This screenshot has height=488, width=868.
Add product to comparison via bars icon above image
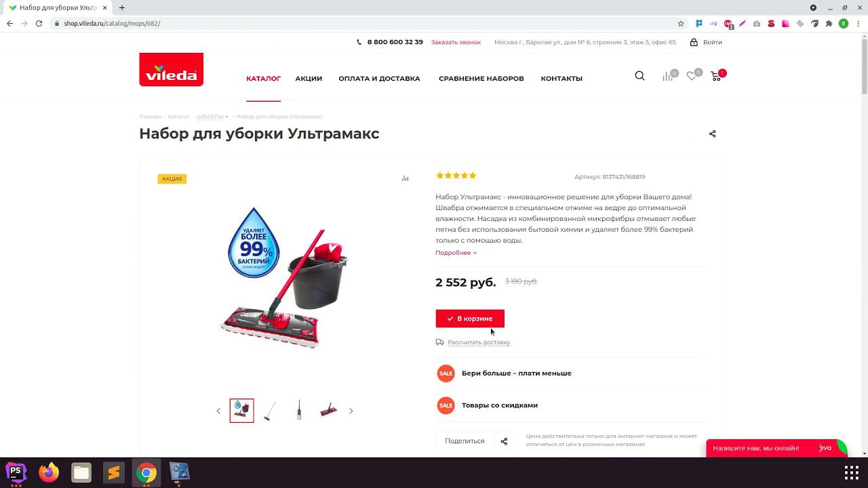tap(405, 178)
